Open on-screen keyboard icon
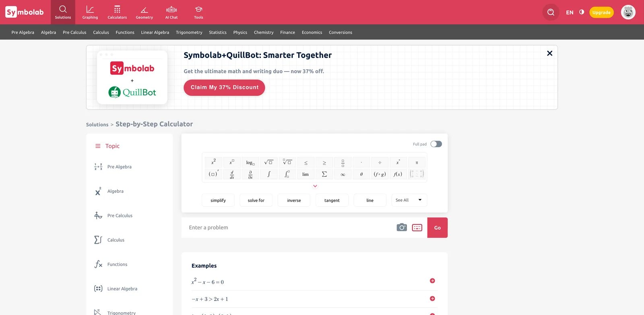Image resolution: width=644 pixels, height=315 pixels. coord(417,228)
